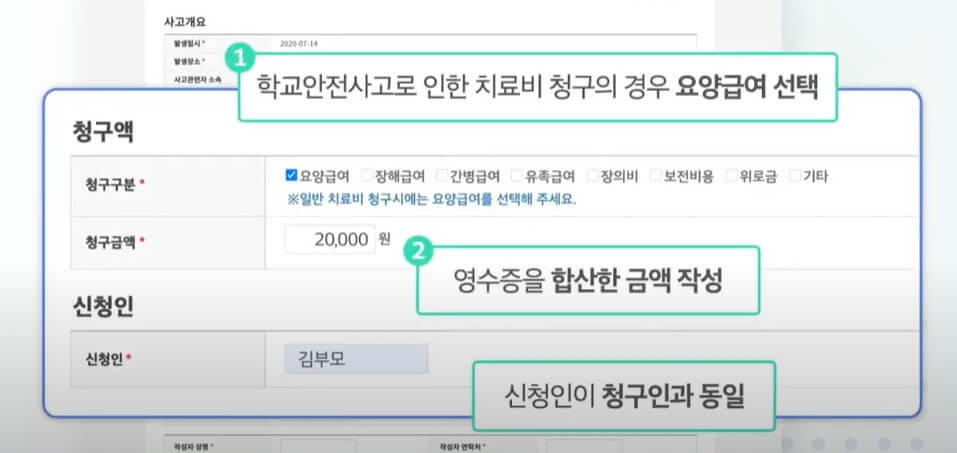Screen dimensions: 957x453
Task: Click the 작성자 연락처 input field
Action: coord(584,446)
